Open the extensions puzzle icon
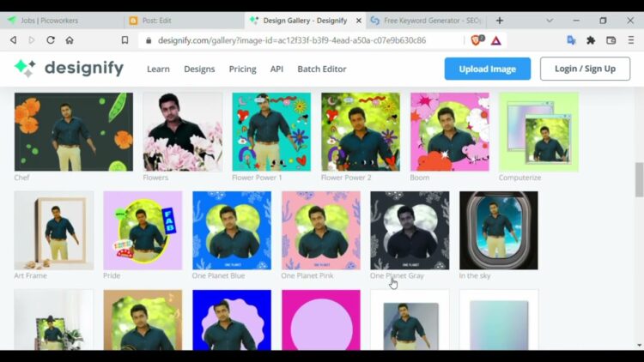 (x=591, y=40)
